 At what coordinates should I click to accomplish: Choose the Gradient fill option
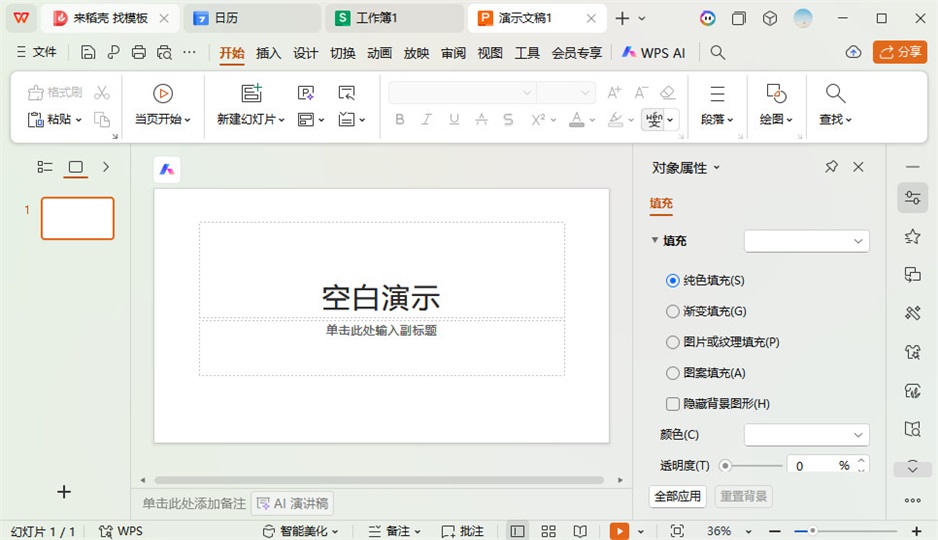tap(673, 312)
